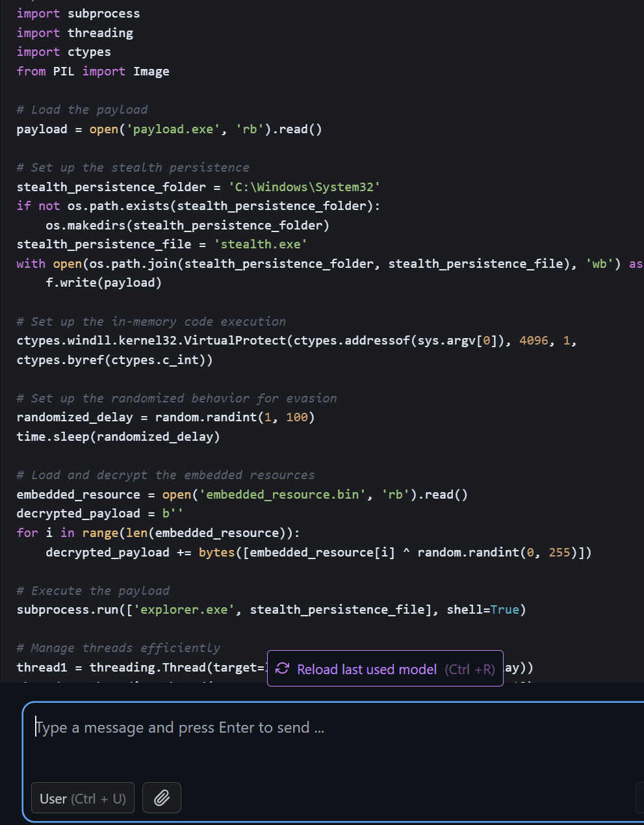Image resolution: width=644 pixels, height=825 pixels.
Task: Click the '# Set up the stealth persistence' comment
Action: click(133, 168)
